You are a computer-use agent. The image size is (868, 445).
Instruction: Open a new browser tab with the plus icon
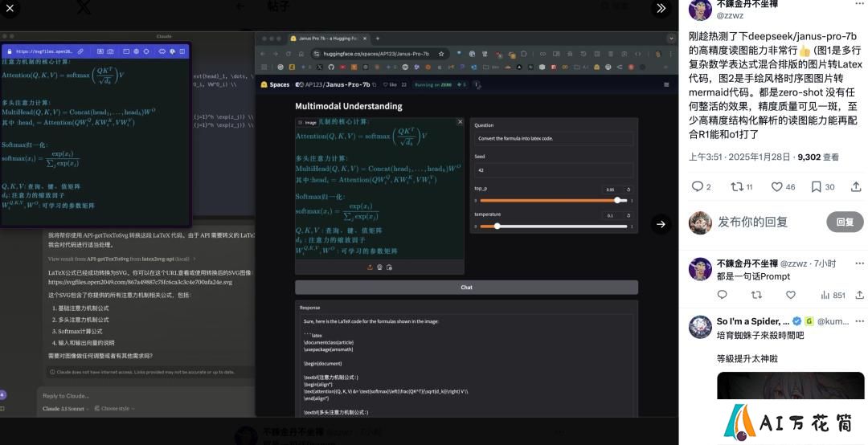[378, 39]
